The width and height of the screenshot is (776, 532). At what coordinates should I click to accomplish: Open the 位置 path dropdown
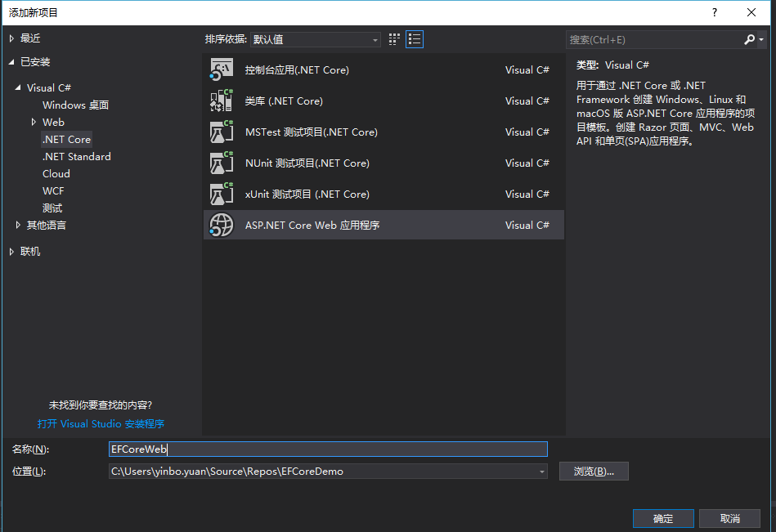542,472
